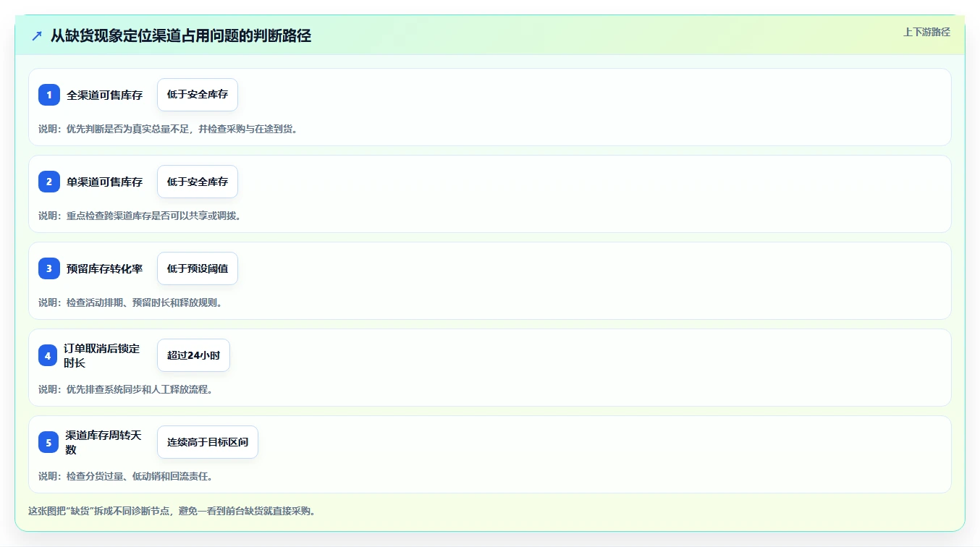Screen dimensions: 980x547
Task: Click the 低于预设阈值 chip
Action: point(198,268)
